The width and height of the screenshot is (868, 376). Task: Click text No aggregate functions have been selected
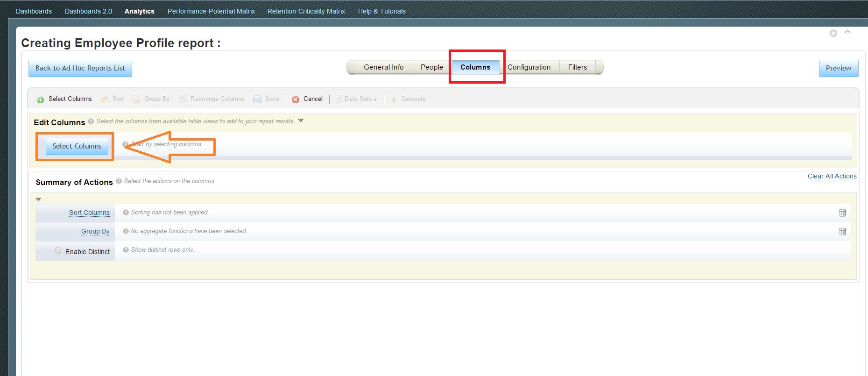point(189,231)
